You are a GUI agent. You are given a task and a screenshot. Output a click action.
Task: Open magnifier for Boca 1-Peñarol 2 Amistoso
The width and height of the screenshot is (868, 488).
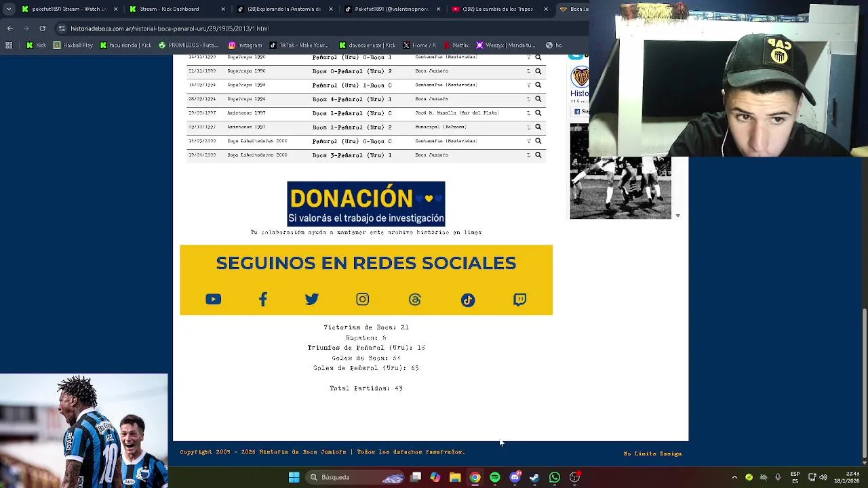(x=538, y=127)
